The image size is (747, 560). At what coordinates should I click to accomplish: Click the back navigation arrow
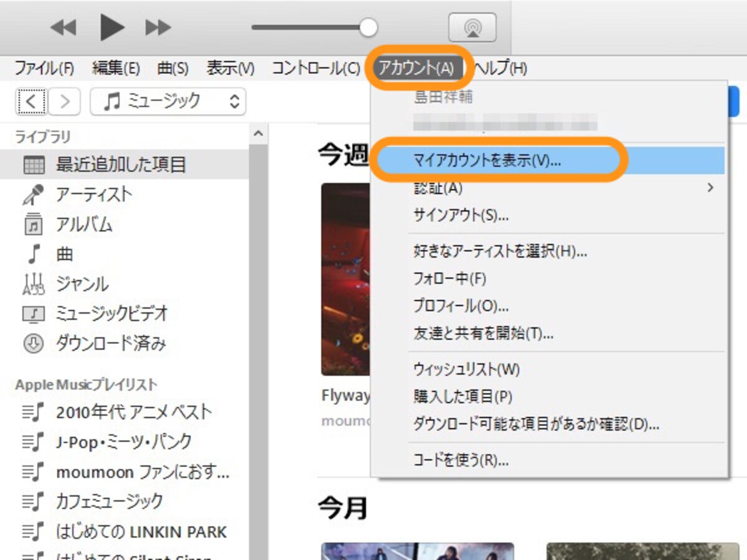(31, 101)
